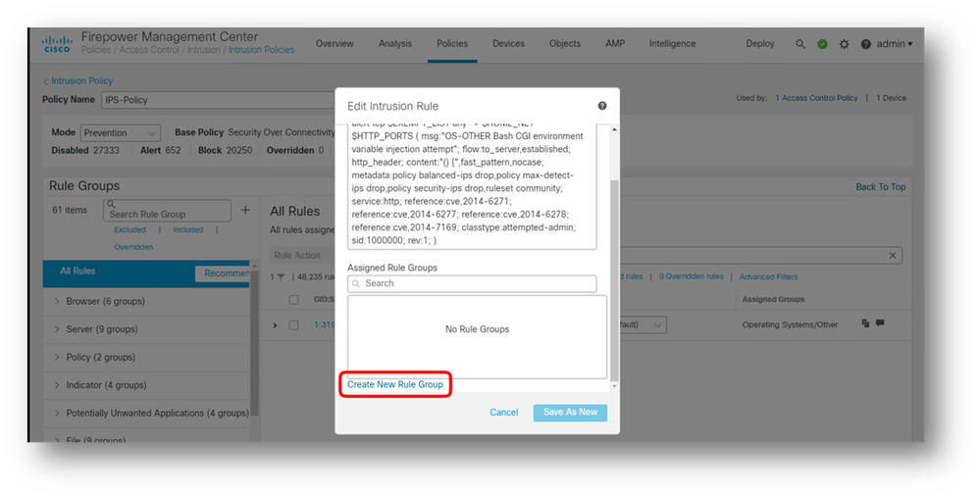Expand the rule 1:319 row chevron

(275, 325)
